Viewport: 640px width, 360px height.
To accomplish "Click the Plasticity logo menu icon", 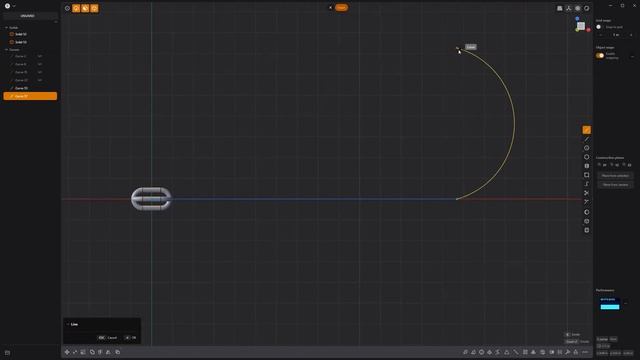I will (7, 6).
